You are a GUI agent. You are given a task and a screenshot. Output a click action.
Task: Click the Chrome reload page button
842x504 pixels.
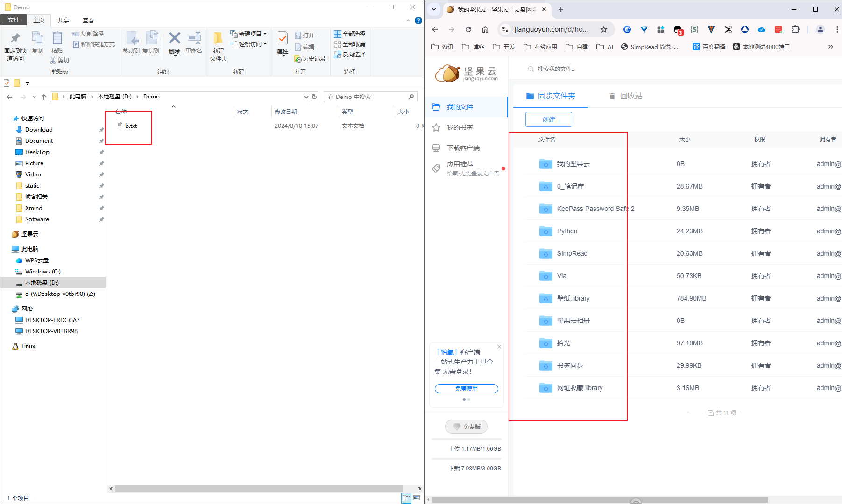(468, 29)
